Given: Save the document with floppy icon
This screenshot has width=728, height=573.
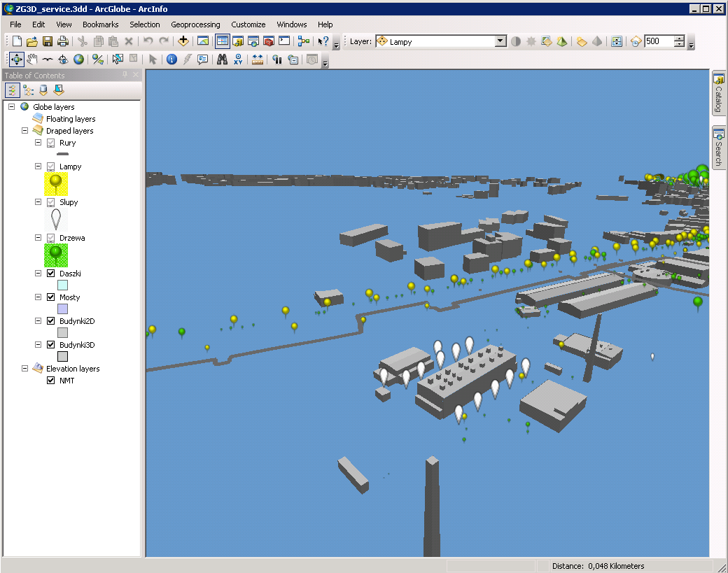Looking at the screenshot, I should pos(48,41).
